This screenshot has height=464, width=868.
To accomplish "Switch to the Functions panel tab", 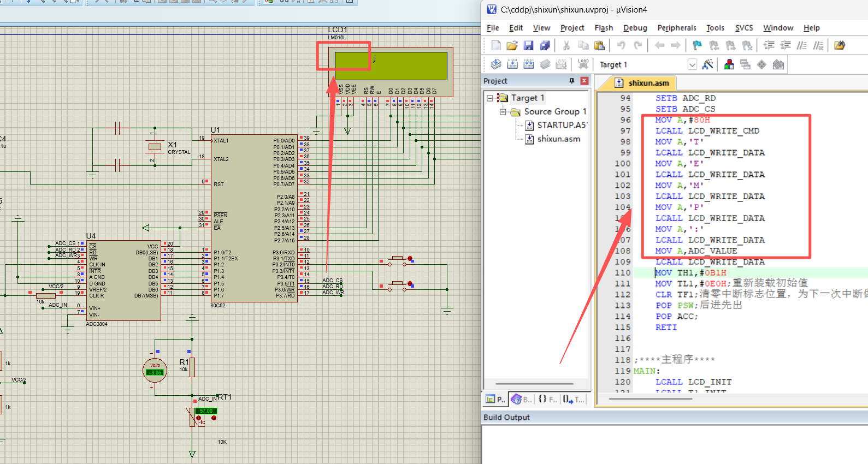I will [547, 400].
